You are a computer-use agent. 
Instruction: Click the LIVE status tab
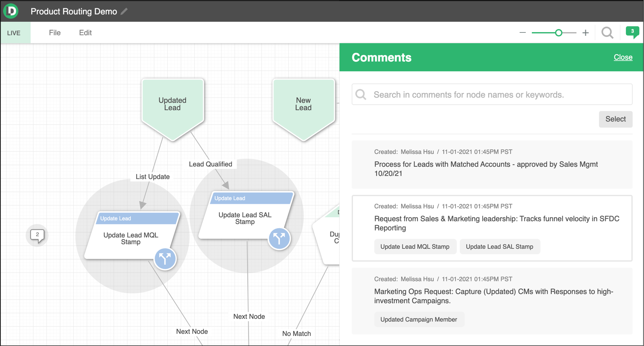(x=14, y=33)
